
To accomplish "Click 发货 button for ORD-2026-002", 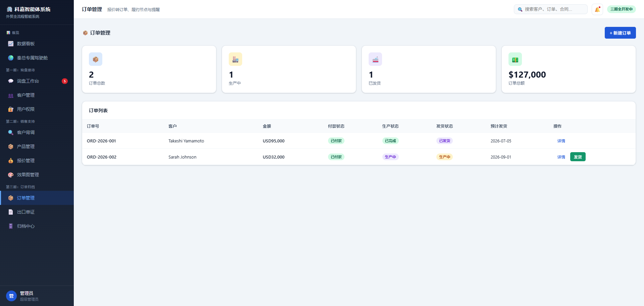I will 578,157.
